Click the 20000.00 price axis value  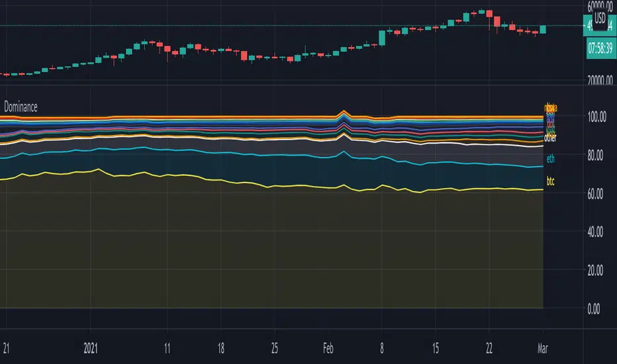600,81
